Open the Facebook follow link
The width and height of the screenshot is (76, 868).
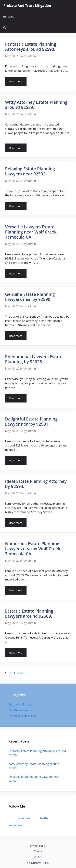(x=24, y=818)
